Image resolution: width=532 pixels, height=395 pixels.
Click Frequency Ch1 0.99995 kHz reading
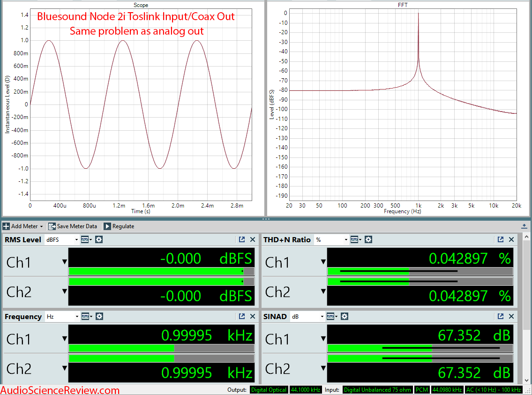[207, 335]
